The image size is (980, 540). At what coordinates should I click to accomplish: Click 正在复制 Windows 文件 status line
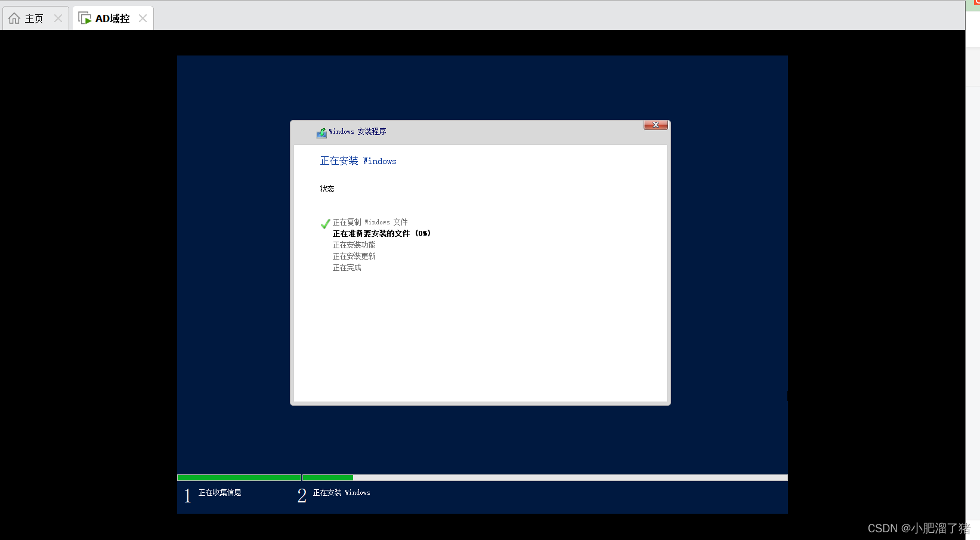coord(370,222)
